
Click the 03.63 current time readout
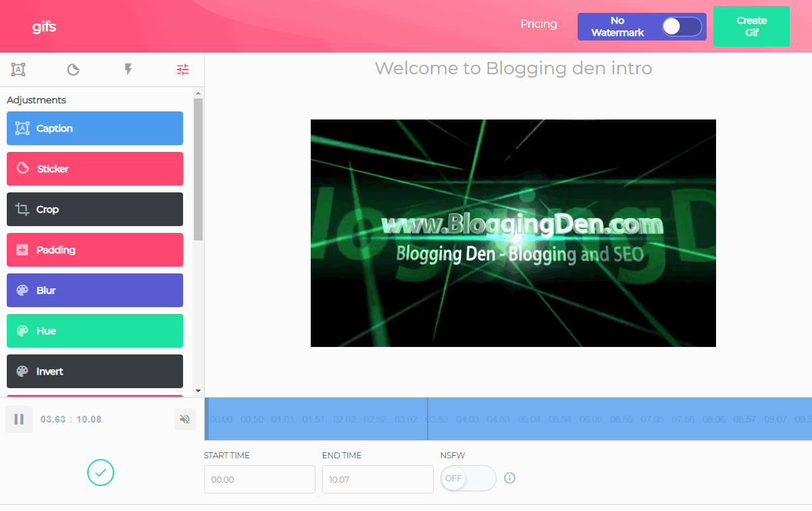53,419
